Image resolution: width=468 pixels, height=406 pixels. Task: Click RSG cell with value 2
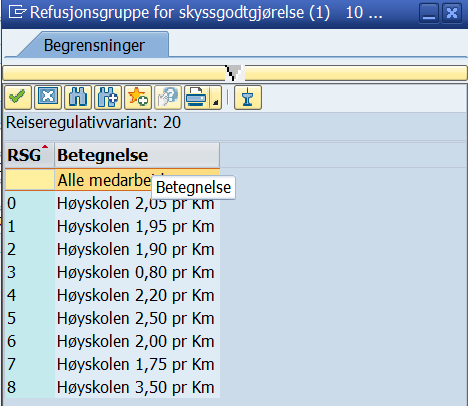[30, 249]
